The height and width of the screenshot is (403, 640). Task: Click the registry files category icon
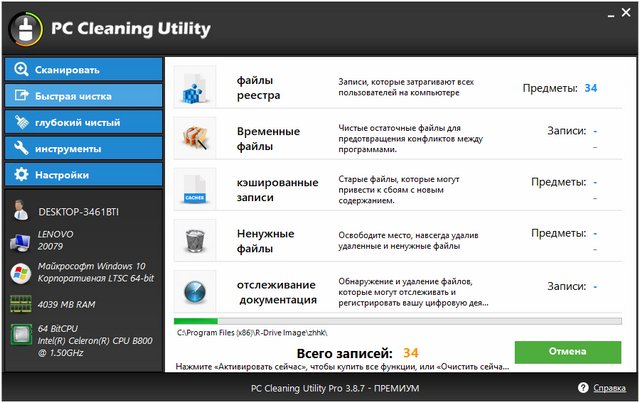tap(194, 87)
